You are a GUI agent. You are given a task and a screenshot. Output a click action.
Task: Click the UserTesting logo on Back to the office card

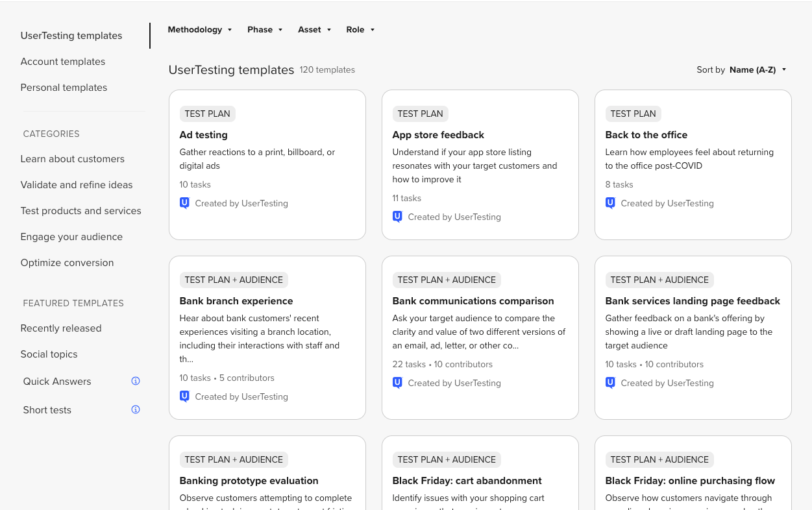(x=610, y=203)
